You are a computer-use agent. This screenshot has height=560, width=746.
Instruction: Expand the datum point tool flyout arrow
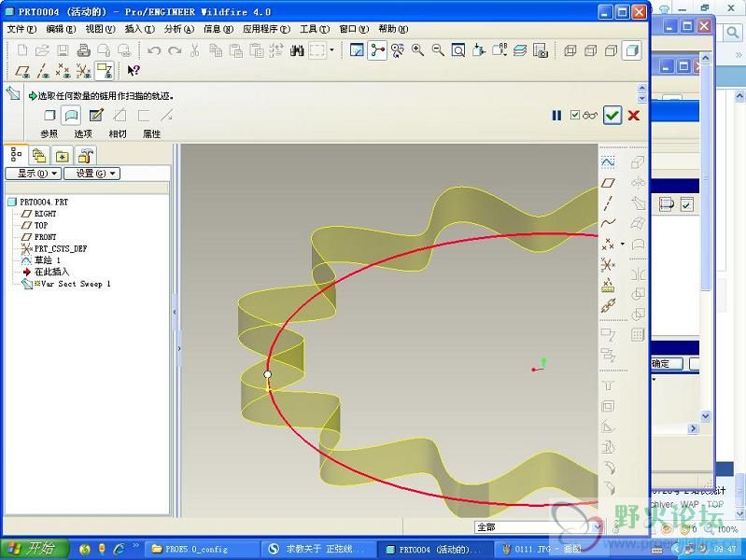point(623,245)
